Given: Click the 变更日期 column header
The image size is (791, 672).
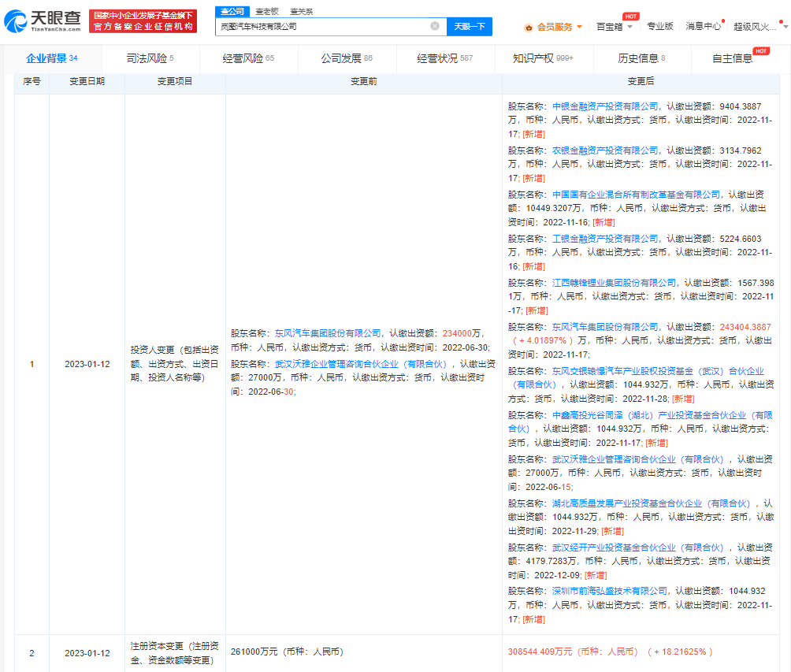Looking at the screenshot, I should point(87,81).
